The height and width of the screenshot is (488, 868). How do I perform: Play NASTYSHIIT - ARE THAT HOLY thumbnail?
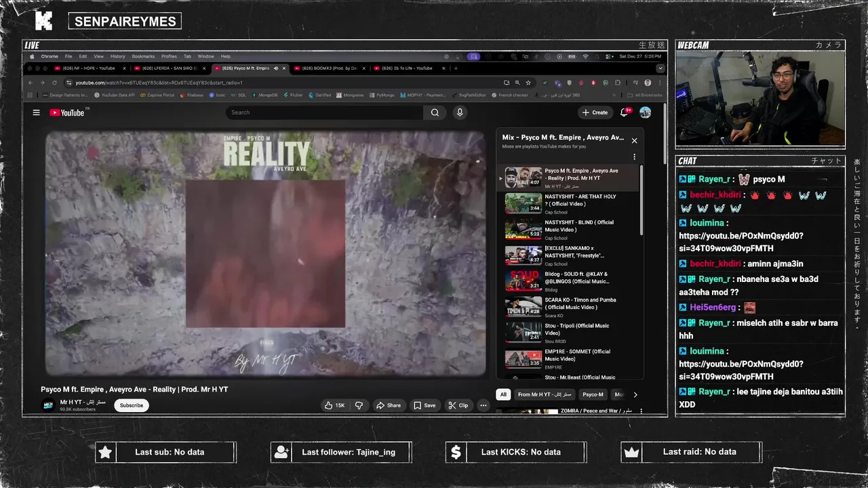point(523,203)
